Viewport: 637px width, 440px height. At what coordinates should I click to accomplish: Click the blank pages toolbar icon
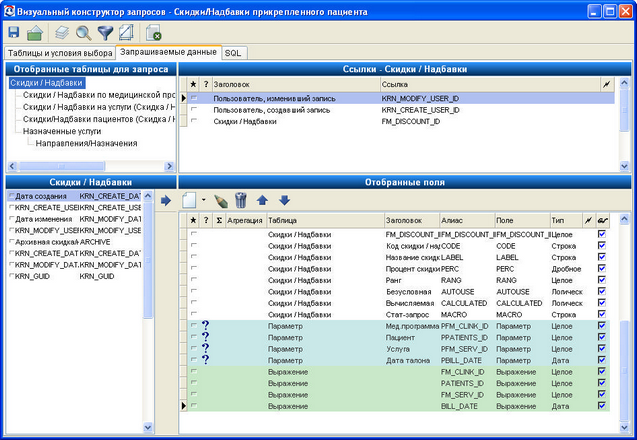tap(126, 33)
